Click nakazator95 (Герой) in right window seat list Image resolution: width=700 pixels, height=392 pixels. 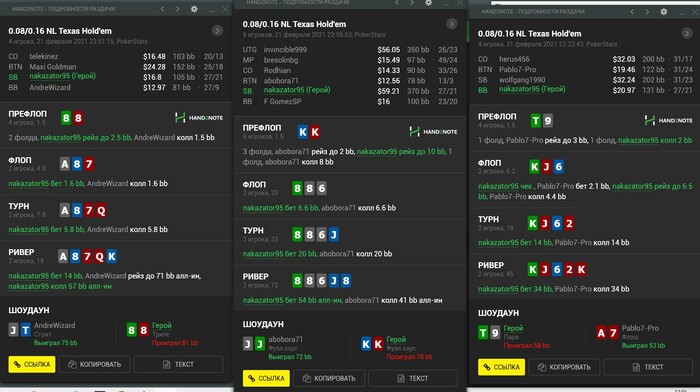(x=532, y=89)
